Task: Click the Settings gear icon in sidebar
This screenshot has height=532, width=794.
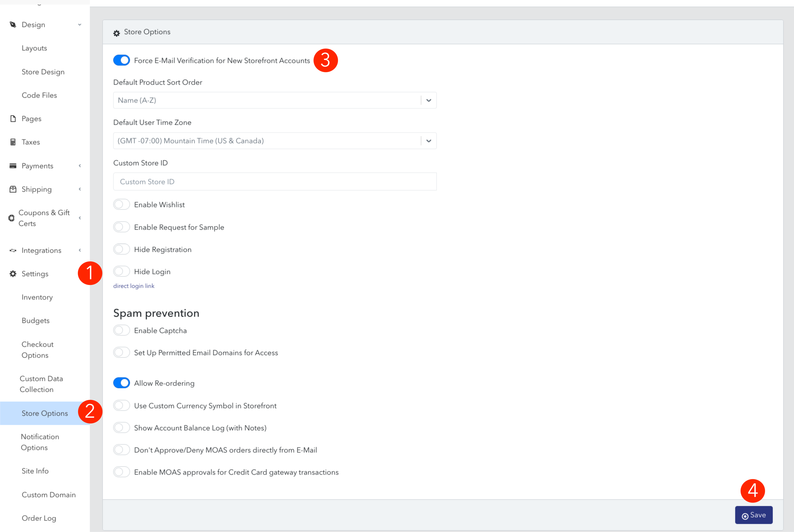Action: (13, 274)
